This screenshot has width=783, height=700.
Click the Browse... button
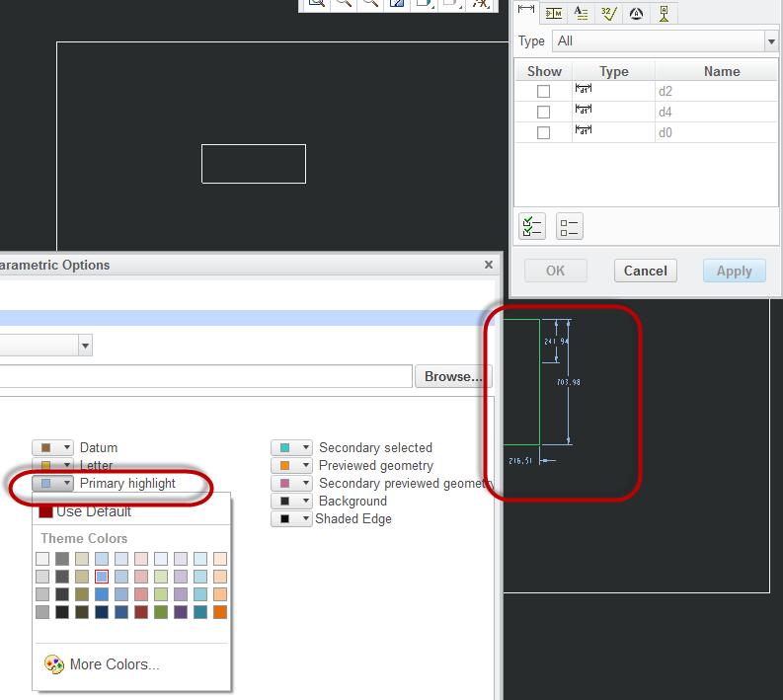[x=453, y=376]
